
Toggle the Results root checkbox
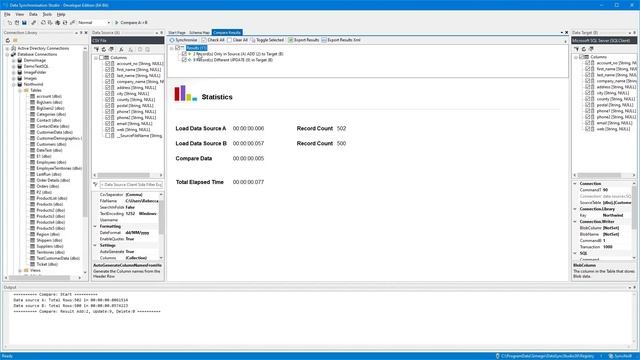pos(178,48)
